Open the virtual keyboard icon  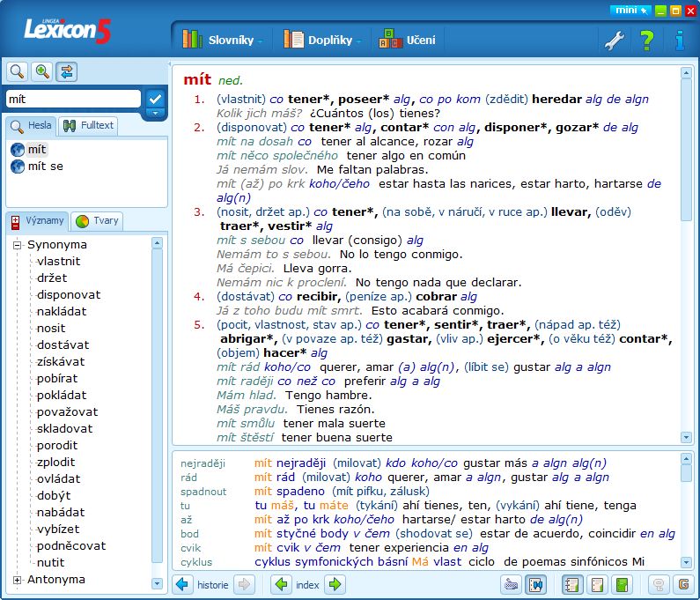tap(511, 584)
